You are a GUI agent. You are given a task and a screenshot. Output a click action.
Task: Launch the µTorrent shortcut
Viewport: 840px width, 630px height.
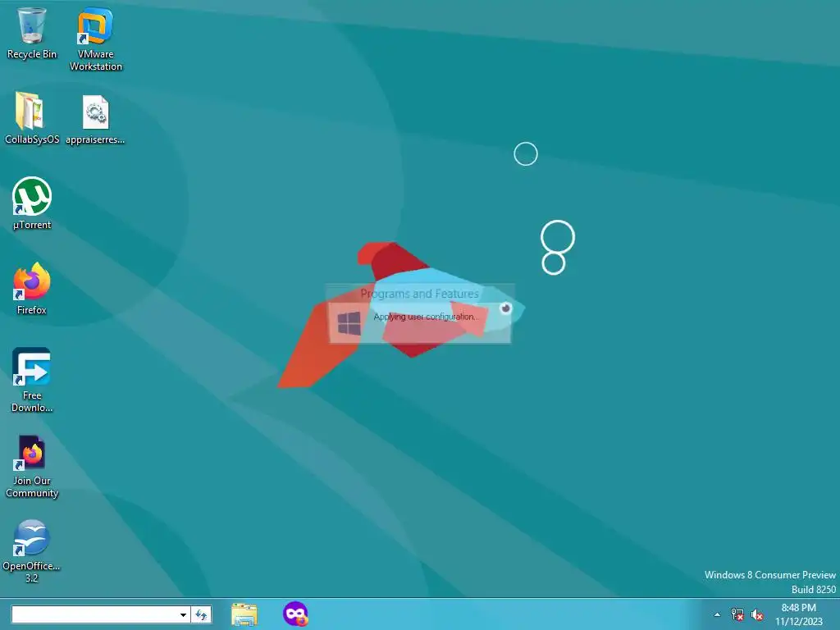click(x=32, y=203)
